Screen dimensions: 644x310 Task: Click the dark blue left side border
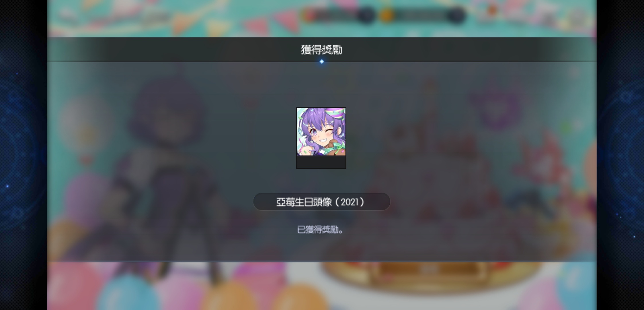point(23,155)
